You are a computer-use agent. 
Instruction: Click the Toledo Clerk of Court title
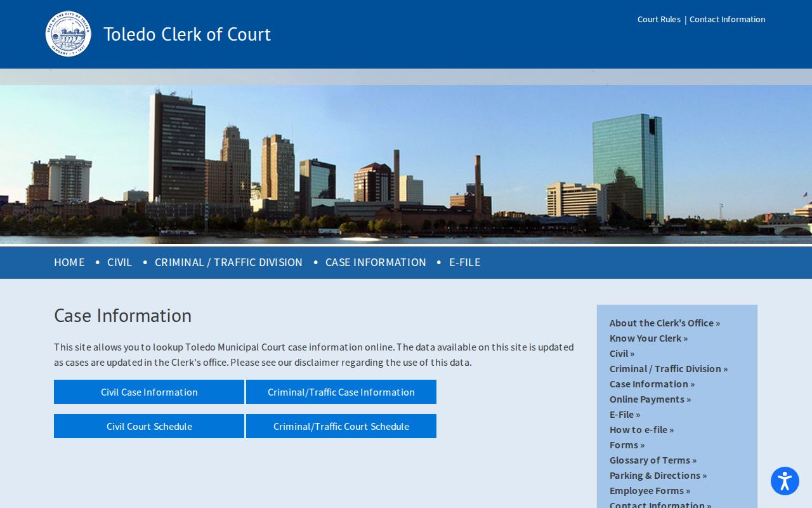click(x=187, y=34)
